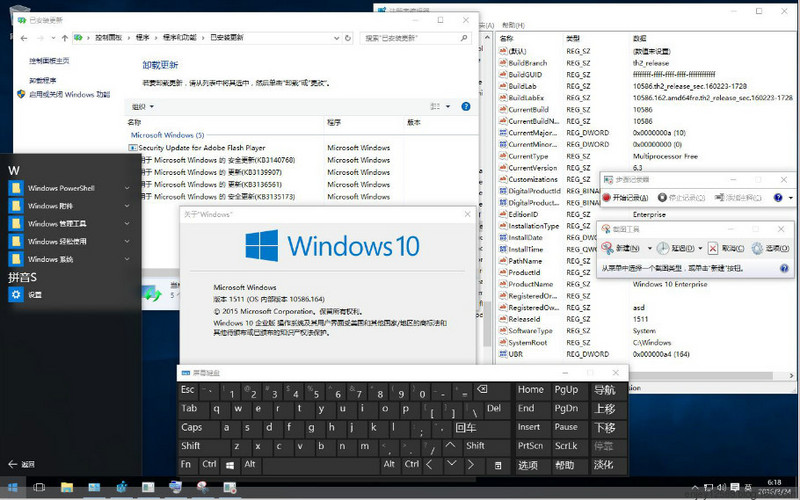
Task: Click the Windows logo key on on-screen keyboard
Action: (x=230, y=464)
